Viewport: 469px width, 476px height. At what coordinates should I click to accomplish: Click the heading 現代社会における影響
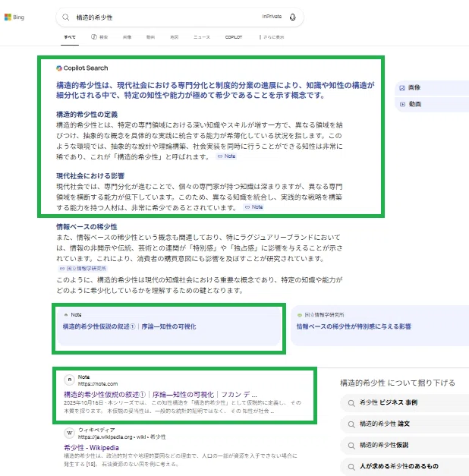coord(90,176)
